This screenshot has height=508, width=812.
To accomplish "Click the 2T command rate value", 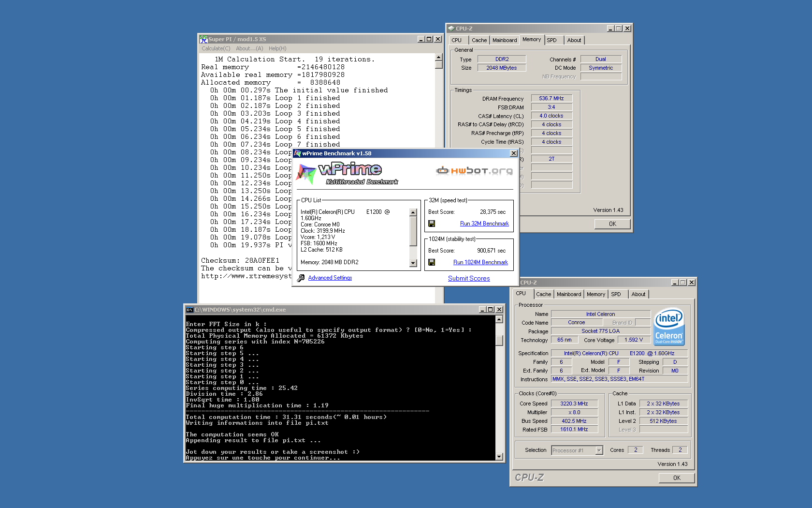I will tap(551, 159).
